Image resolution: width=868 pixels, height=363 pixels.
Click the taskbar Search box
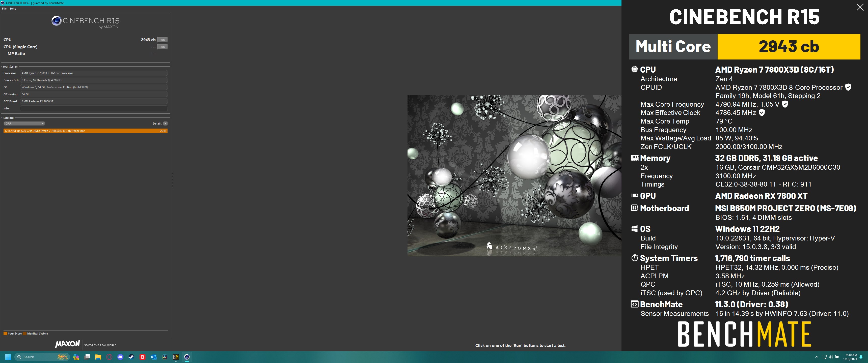pyautogui.click(x=42, y=357)
